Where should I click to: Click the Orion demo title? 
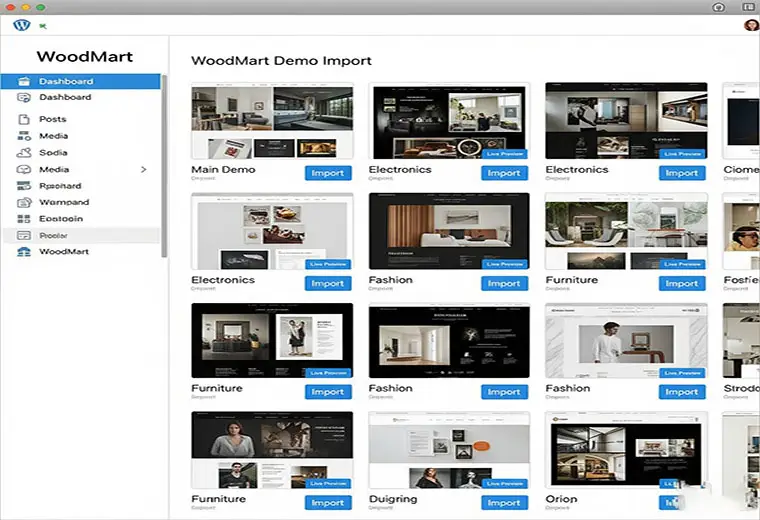tap(561, 499)
